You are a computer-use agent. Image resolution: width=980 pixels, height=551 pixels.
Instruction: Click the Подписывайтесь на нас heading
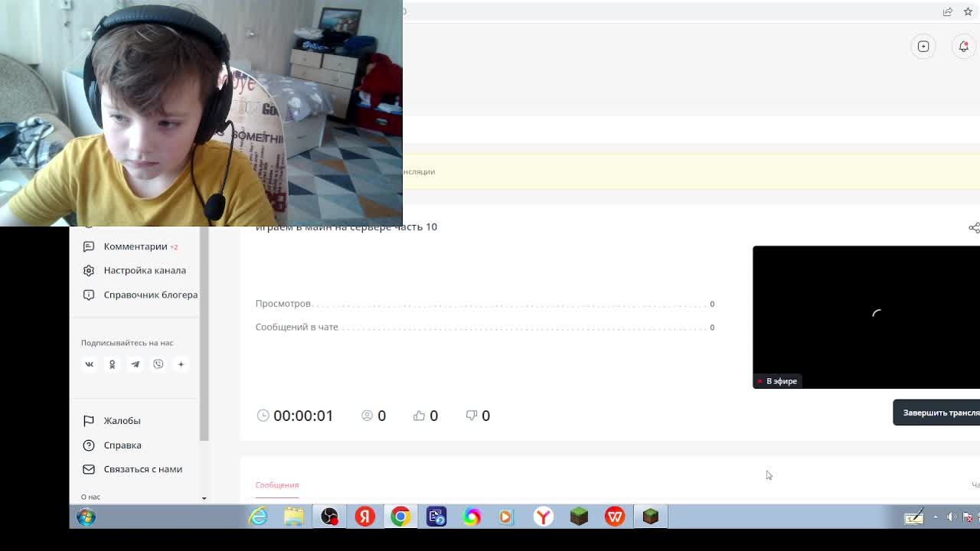point(127,343)
